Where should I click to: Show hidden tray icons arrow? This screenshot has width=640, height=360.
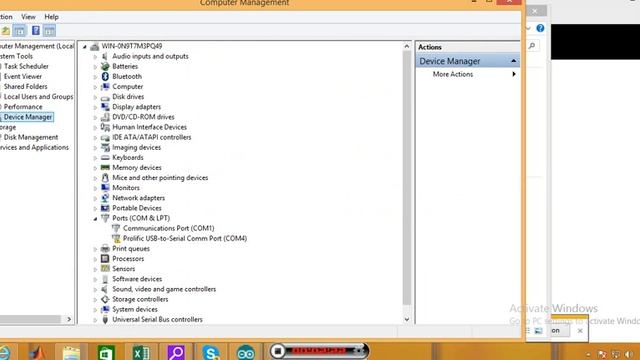click(x=588, y=355)
